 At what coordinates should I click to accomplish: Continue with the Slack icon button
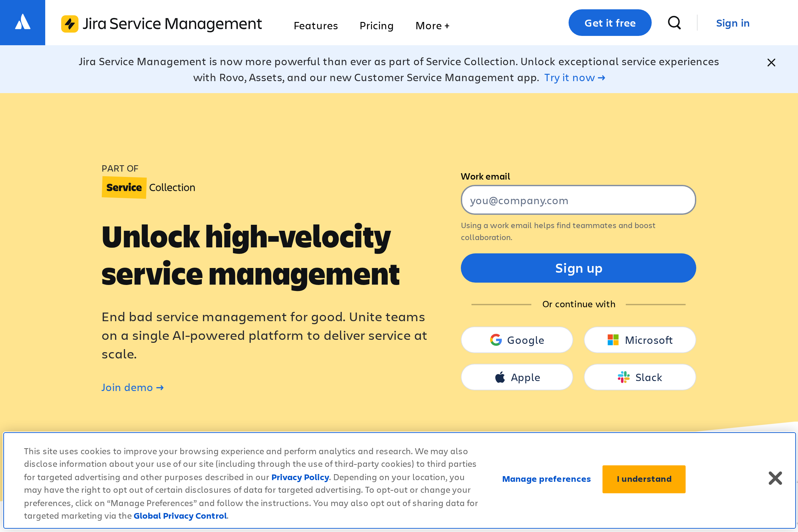pyautogui.click(x=624, y=377)
